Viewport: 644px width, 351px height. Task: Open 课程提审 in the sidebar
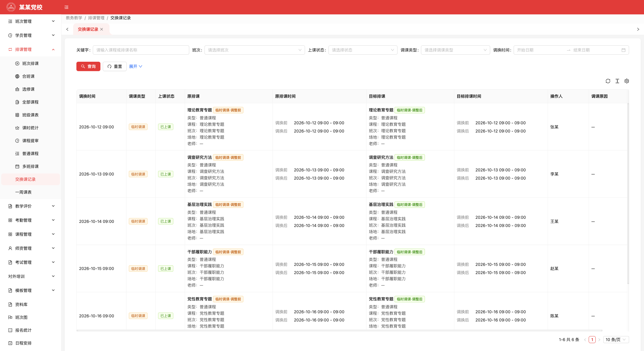click(30, 141)
